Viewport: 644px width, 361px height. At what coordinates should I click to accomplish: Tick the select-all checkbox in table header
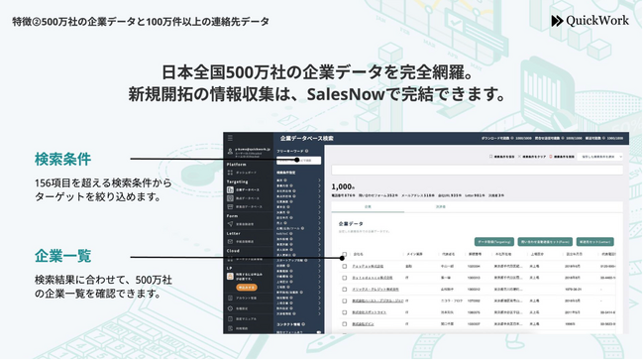(x=344, y=254)
